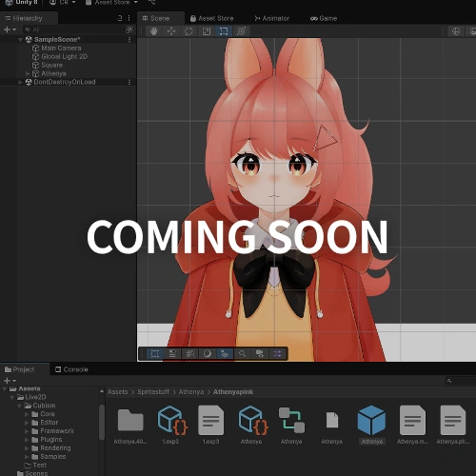Screen dimensions: 476x476
Task: Click the align icon in bottom scene overlay
Action: click(x=172, y=353)
